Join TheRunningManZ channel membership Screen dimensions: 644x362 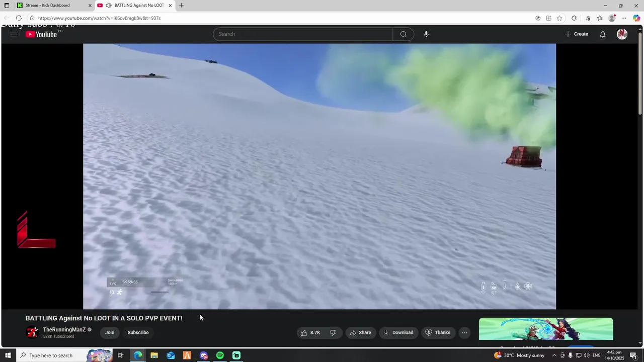[110, 332]
